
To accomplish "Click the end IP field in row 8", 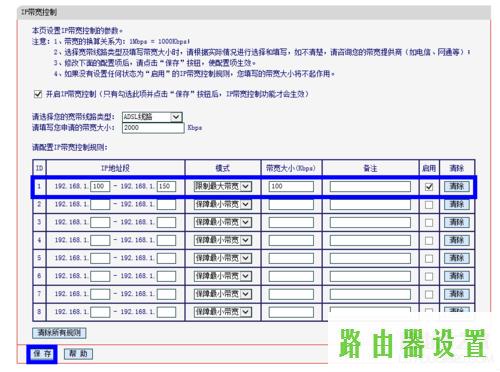I will [166, 312].
